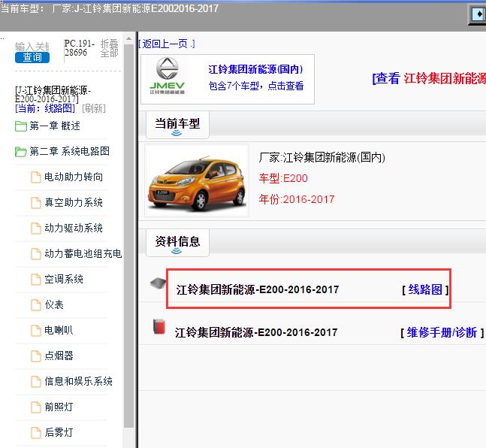The width and height of the screenshot is (486, 448).
Task: Open 动力蓄电池组充电 entry
Action: tap(83, 254)
